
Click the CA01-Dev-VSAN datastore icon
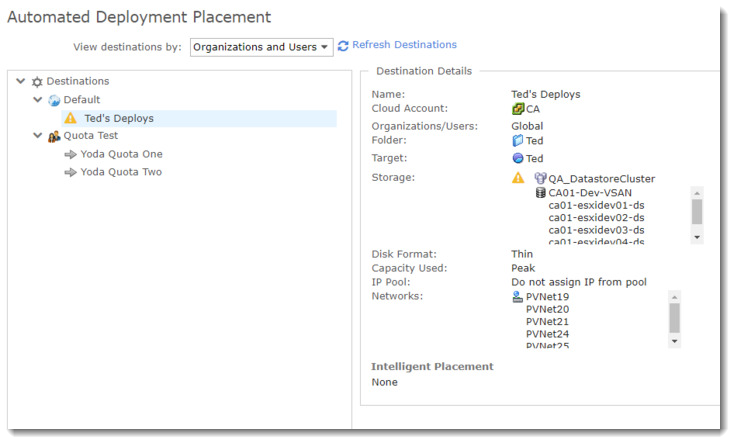540,192
